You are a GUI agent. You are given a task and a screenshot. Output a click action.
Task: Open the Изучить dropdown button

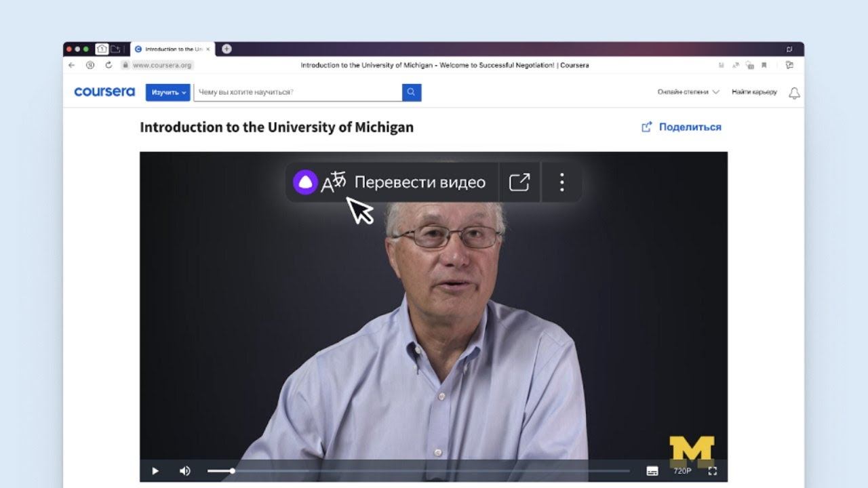[x=167, y=92]
